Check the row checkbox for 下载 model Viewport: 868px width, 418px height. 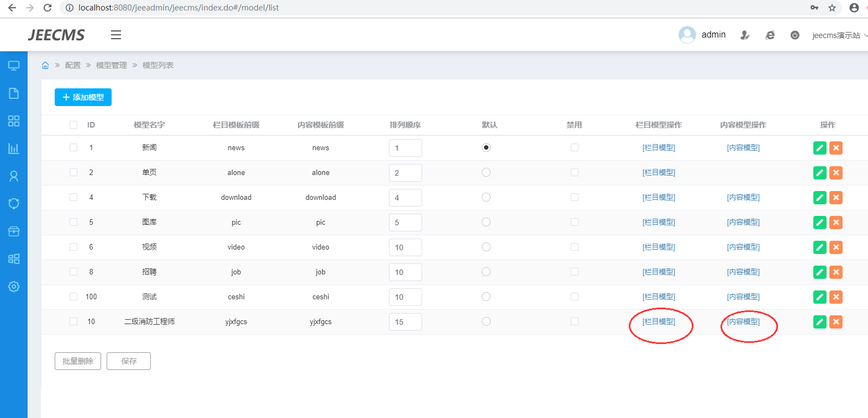(73, 197)
